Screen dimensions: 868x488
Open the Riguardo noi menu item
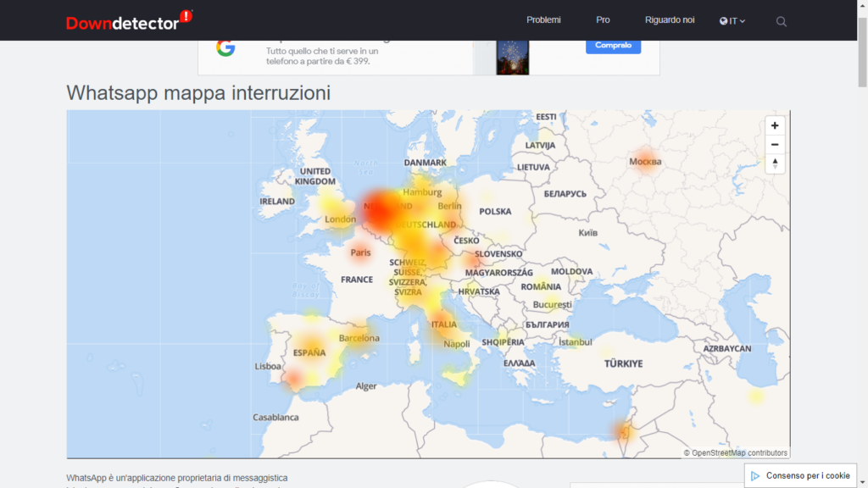tap(670, 20)
